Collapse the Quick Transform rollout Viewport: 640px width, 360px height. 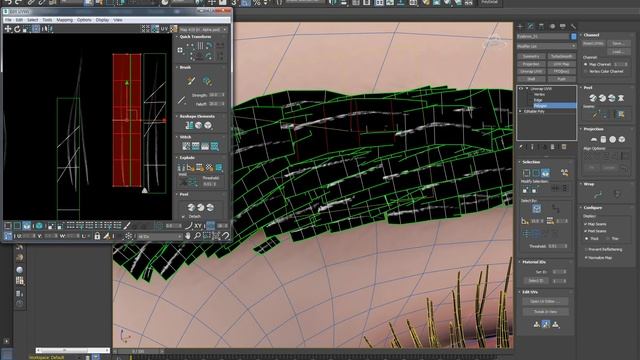177,37
